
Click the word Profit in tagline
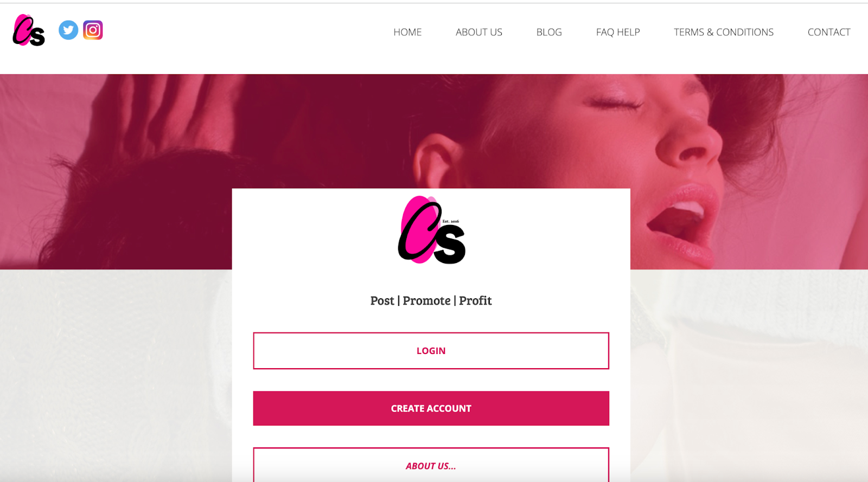[475, 301]
